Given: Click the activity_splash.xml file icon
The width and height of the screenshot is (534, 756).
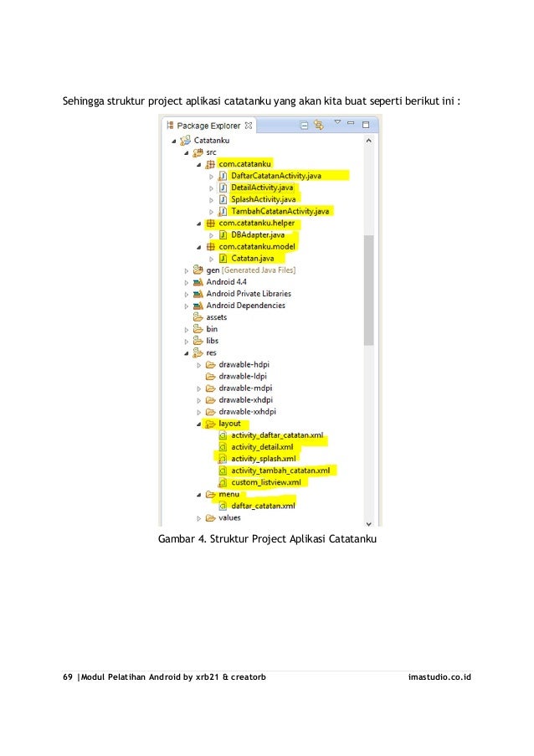Looking at the screenshot, I should click(222, 459).
